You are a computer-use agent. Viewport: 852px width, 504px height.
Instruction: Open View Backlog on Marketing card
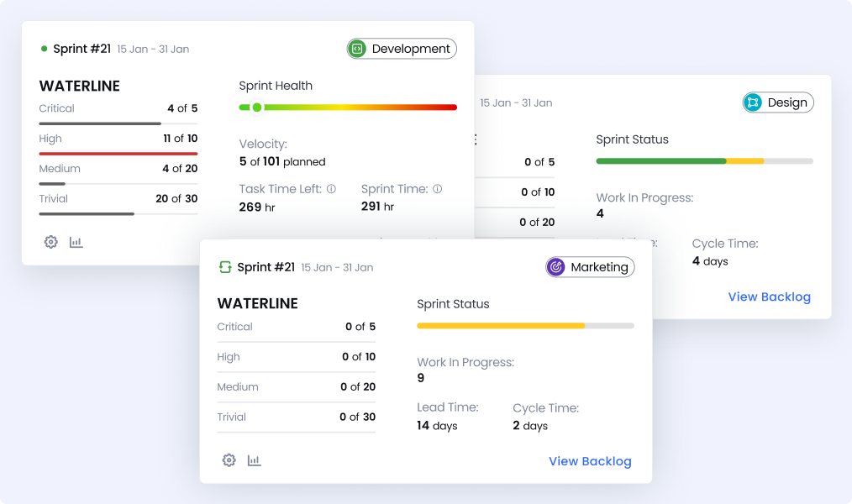click(590, 461)
